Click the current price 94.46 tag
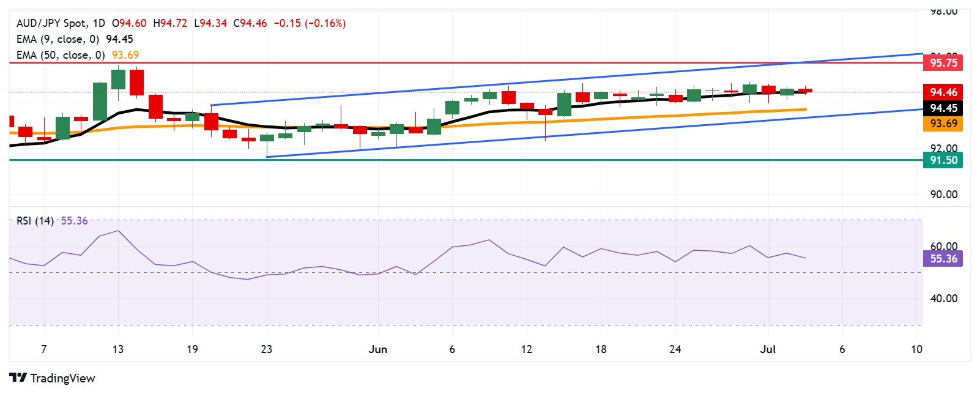Viewport: 980px width, 394px height. 943,92
